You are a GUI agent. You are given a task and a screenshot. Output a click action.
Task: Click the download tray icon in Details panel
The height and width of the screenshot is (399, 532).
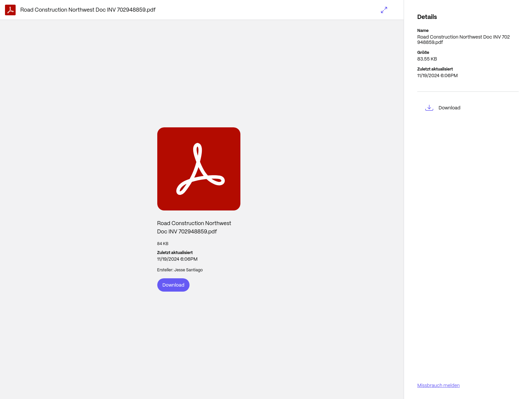(x=429, y=108)
